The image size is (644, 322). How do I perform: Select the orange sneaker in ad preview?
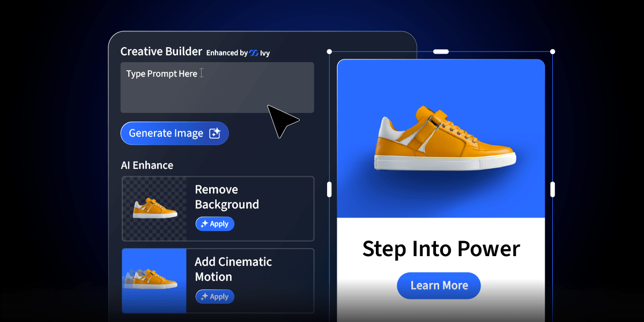(444, 139)
